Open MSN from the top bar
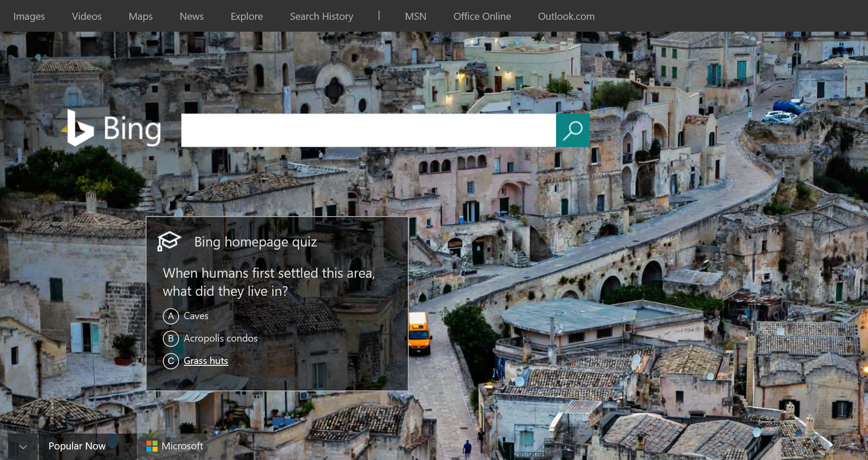The height and width of the screenshot is (460, 868). click(415, 16)
